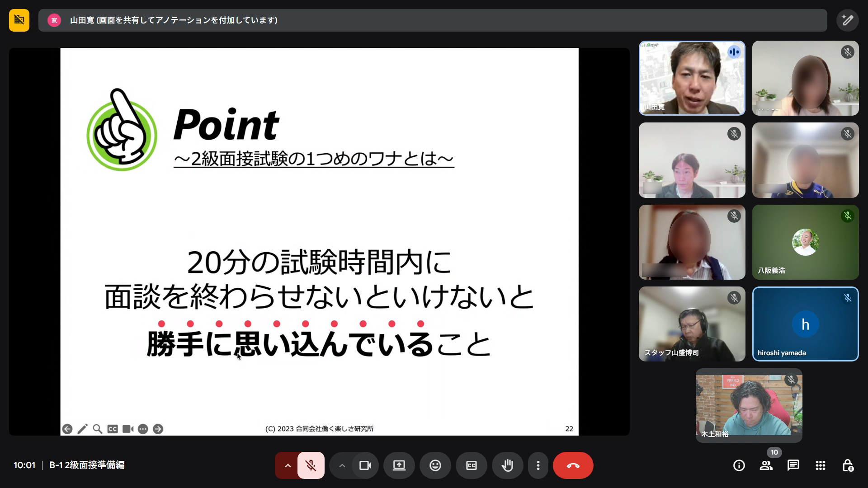Show participants list with the people icon

[x=766, y=465]
